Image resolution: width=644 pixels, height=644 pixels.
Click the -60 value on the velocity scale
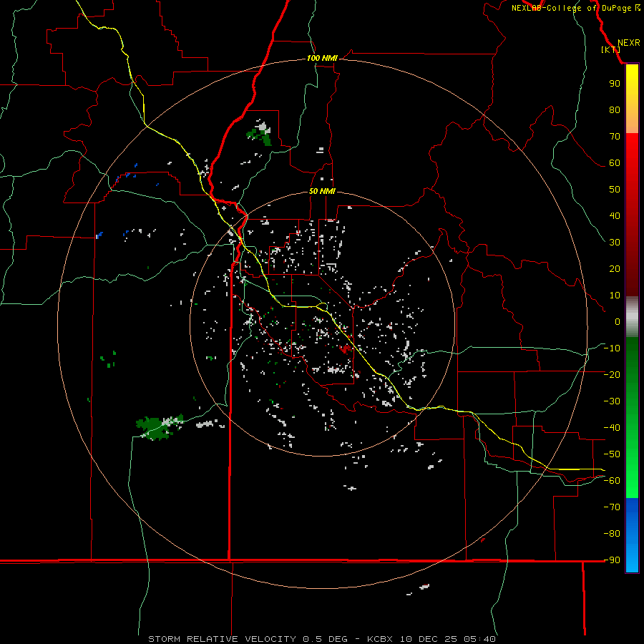(612, 481)
